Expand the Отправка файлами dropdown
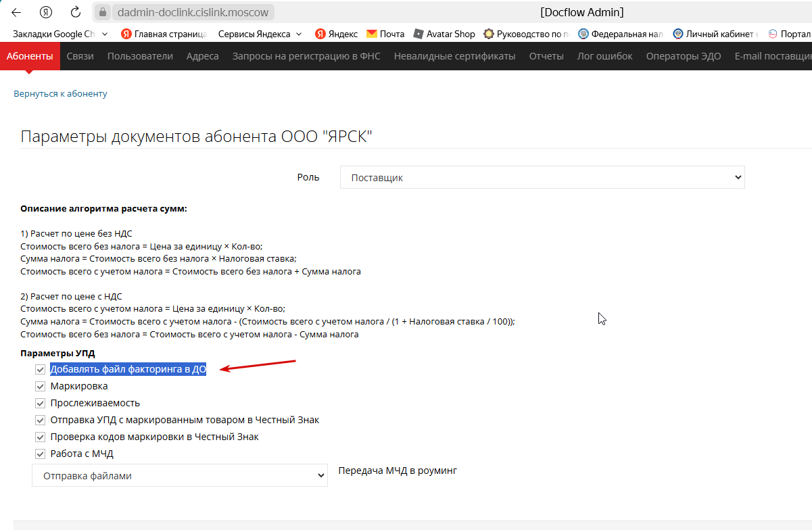Image resolution: width=812 pixels, height=530 pixels. tap(180, 475)
